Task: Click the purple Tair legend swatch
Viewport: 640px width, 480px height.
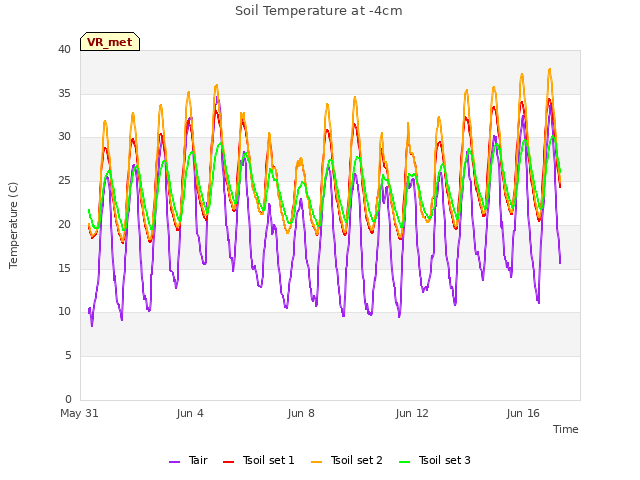Action: tap(174, 462)
